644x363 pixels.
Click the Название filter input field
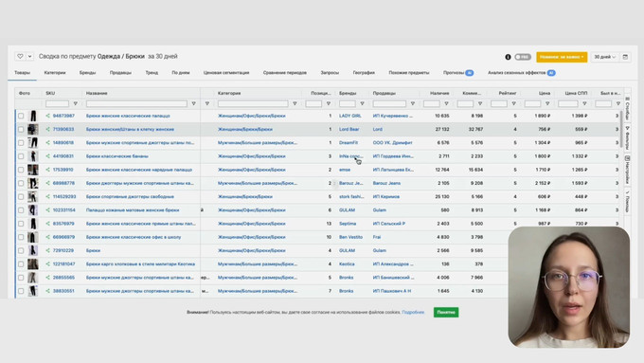pos(136,104)
